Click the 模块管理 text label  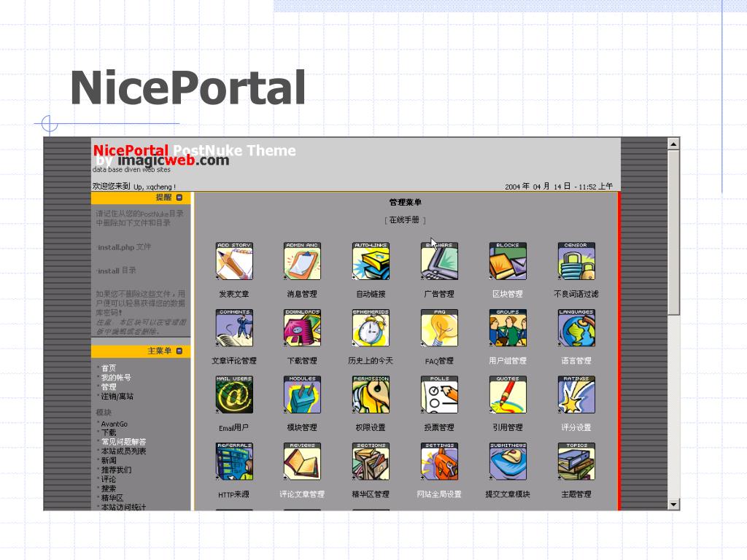click(302, 427)
